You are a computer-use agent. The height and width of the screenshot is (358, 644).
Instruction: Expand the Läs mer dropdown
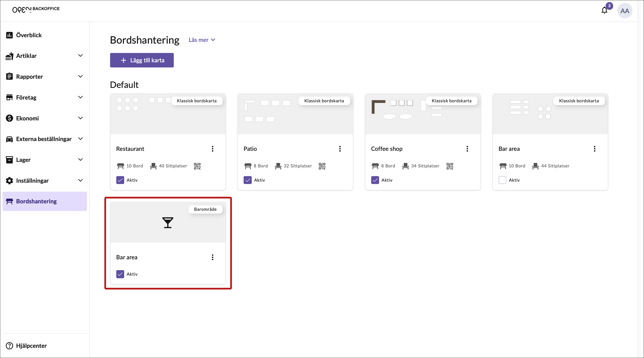tap(202, 40)
